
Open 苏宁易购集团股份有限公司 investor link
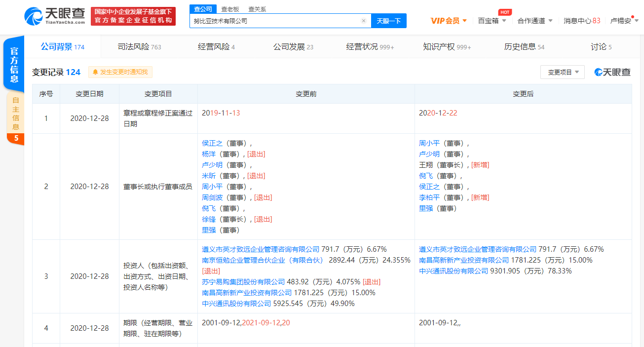[243, 282]
